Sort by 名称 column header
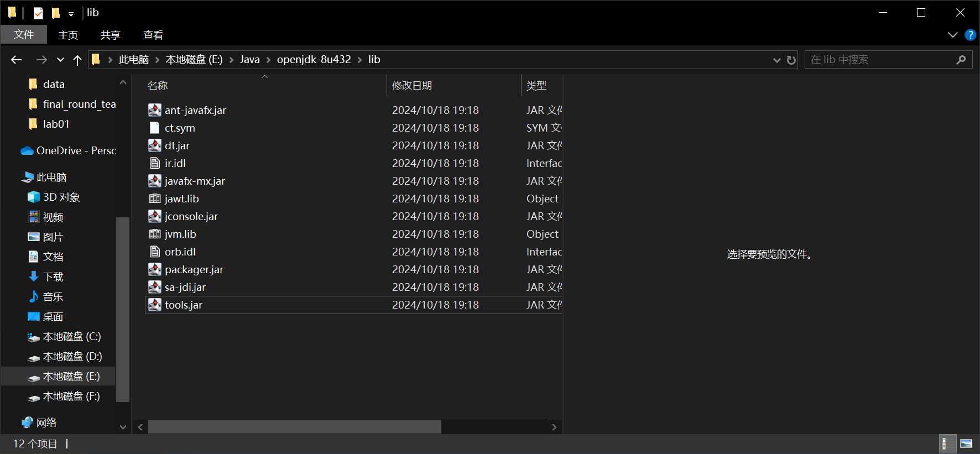 pos(264,85)
